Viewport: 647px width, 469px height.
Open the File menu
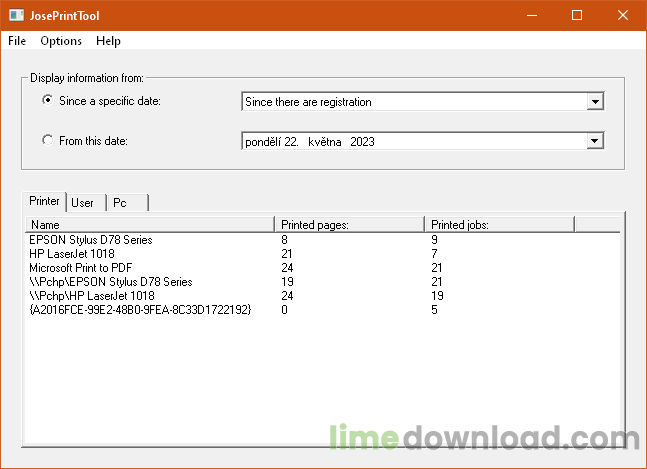17,41
